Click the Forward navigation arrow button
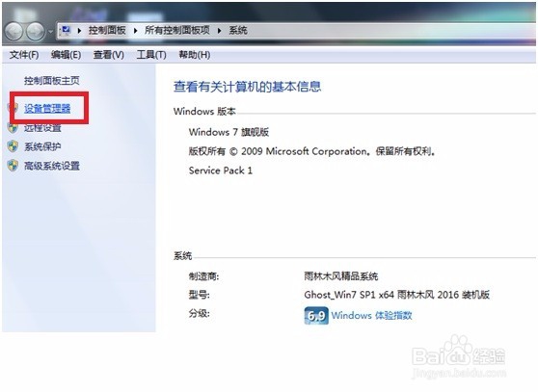The width and height of the screenshot is (538, 392). tap(36, 32)
